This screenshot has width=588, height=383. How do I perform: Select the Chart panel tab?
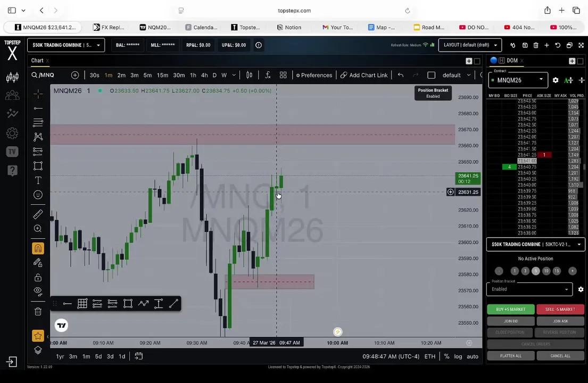pyautogui.click(x=37, y=61)
